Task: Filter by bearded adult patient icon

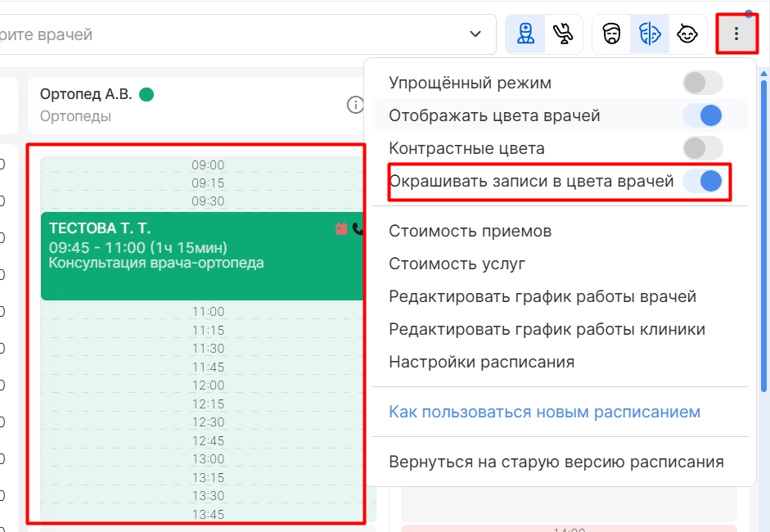Action: pyautogui.click(x=611, y=34)
